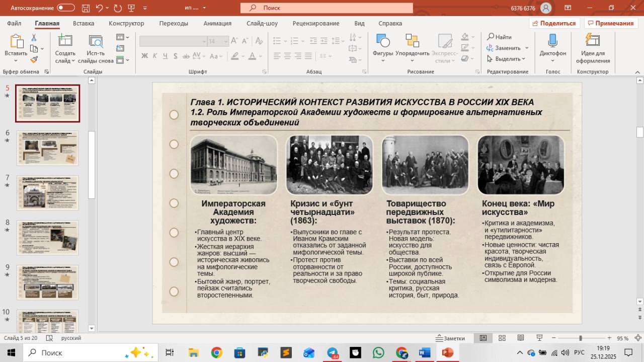Open the Шрифт dialog launcher
This screenshot has height=362, width=644.
pyautogui.click(x=265, y=72)
